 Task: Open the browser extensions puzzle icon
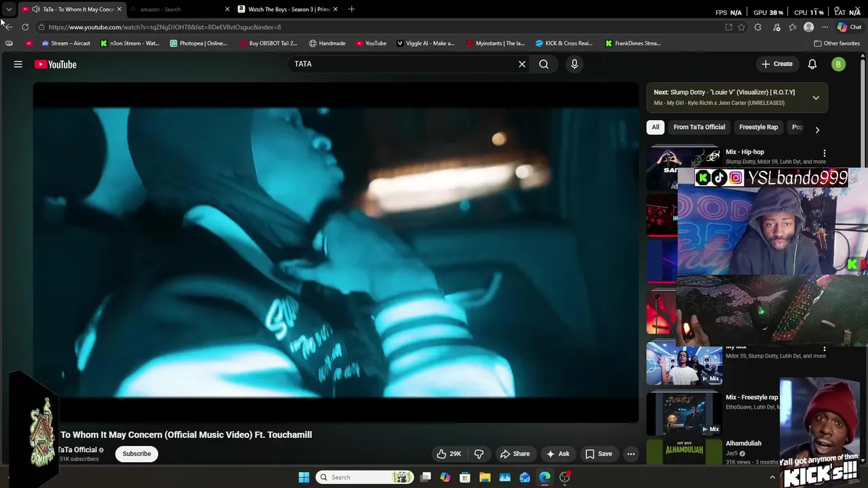coord(758,27)
